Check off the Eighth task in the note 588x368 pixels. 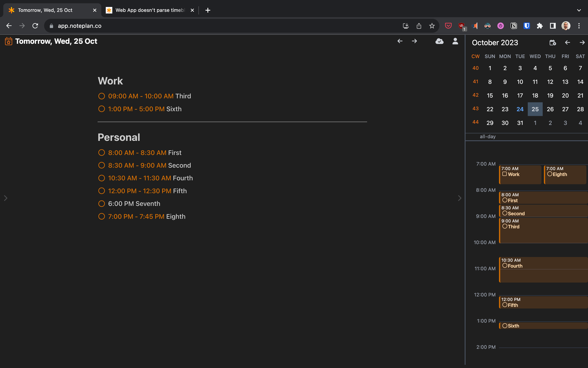coord(101,216)
